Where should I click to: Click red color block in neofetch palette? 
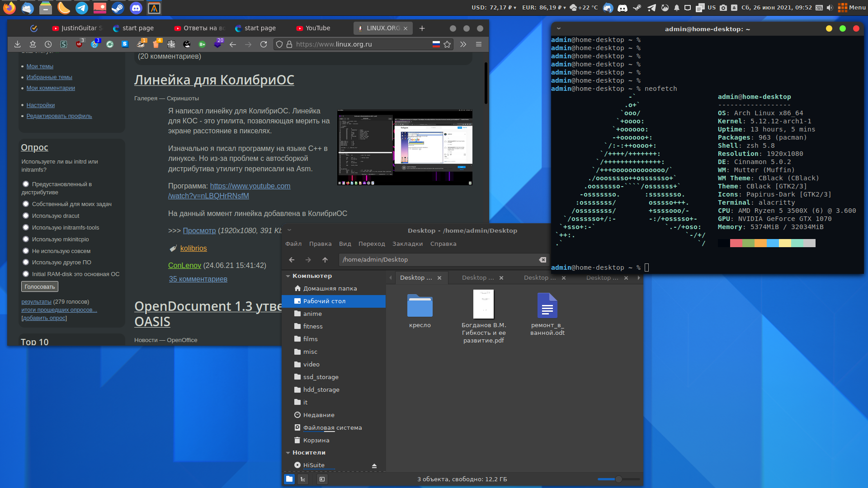[736, 244]
